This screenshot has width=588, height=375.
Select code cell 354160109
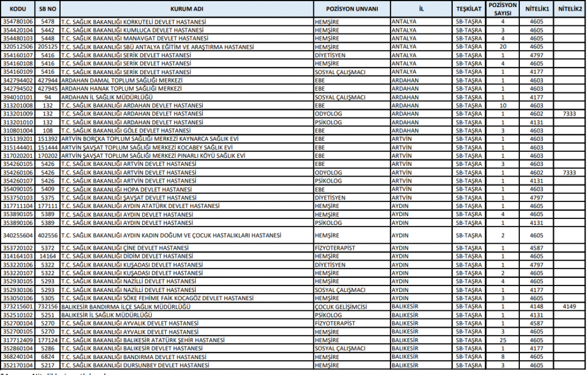coord(18,72)
